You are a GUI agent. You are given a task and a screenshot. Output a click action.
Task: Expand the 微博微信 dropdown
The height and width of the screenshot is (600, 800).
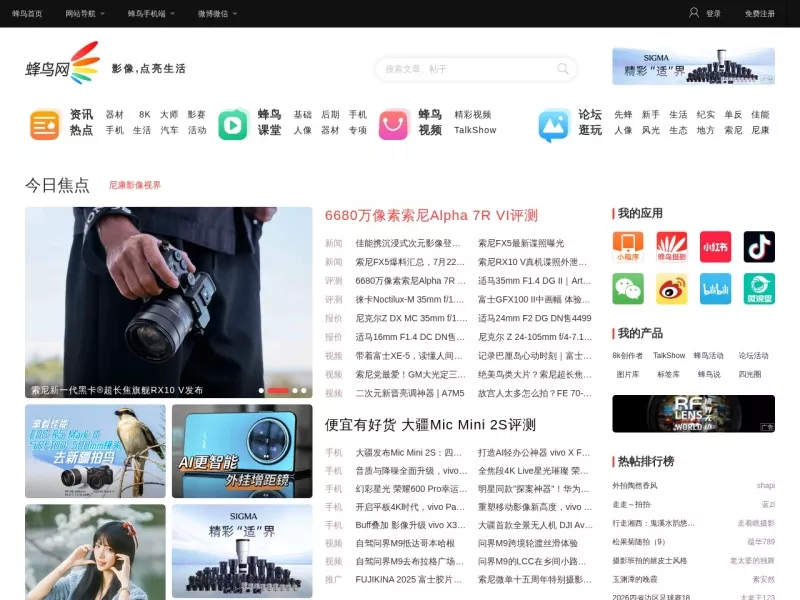click(x=217, y=14)
